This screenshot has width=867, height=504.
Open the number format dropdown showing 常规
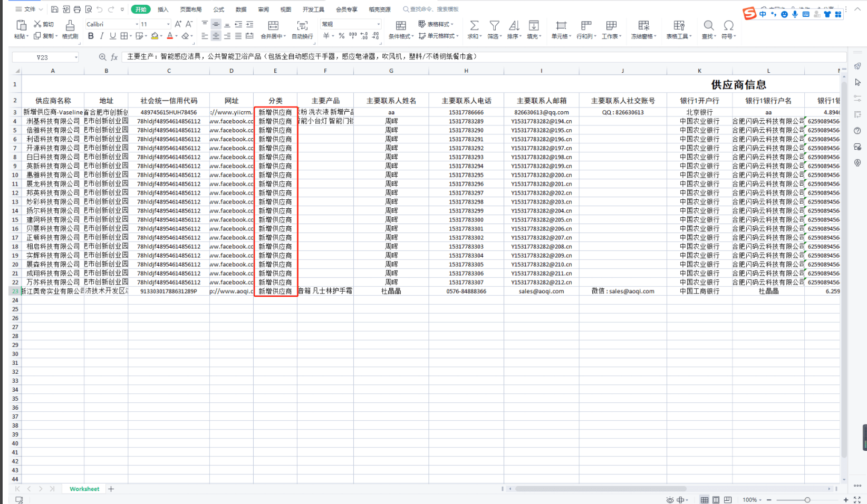point(378,24)
